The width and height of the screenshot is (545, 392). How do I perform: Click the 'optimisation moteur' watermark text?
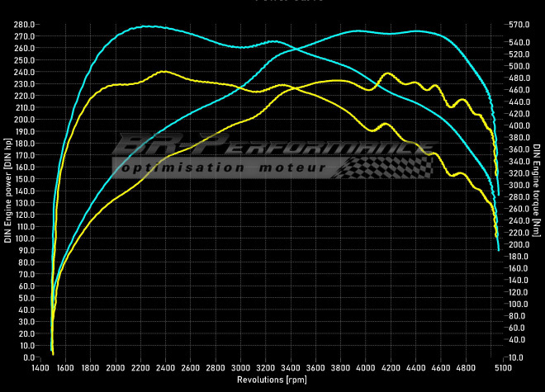pyautogui.click(x=223, y=168)
